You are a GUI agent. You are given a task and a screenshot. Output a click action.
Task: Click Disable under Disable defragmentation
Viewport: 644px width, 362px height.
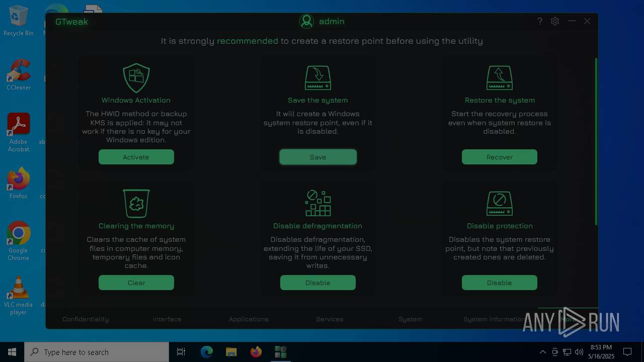pos(318,283)
